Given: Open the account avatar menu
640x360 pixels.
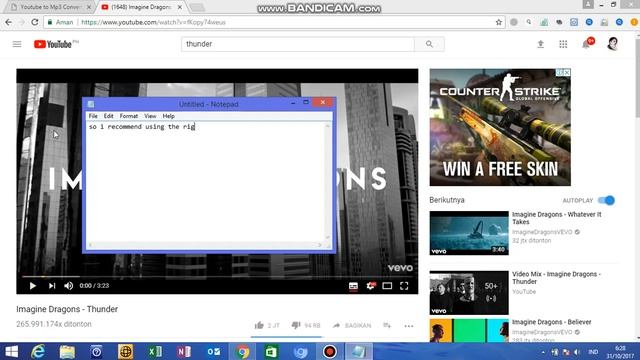Looking at the screenshot, I should click(612, 44).
